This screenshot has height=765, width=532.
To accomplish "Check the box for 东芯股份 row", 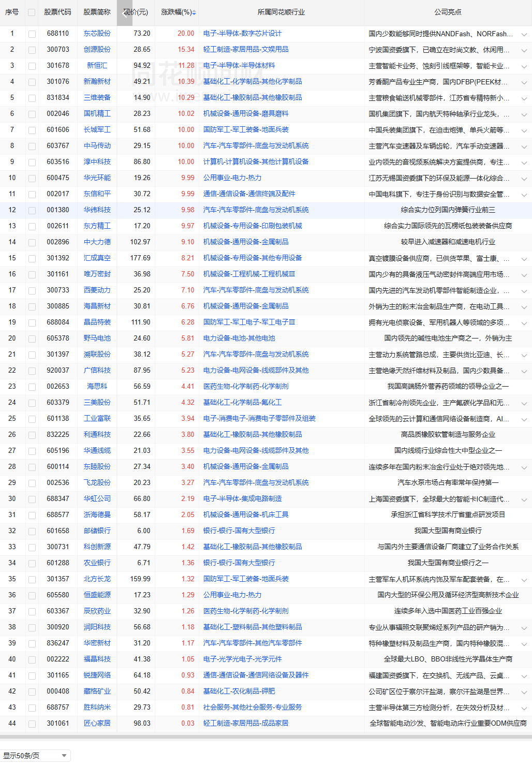I will 32,34.
